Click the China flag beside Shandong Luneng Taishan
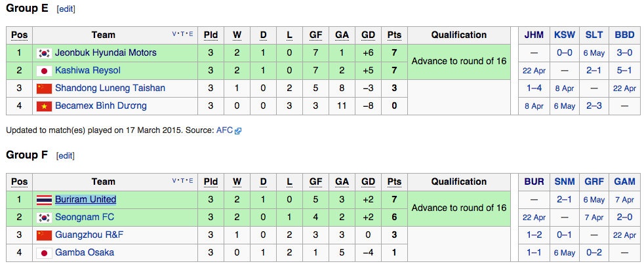 tap(44, 88)
